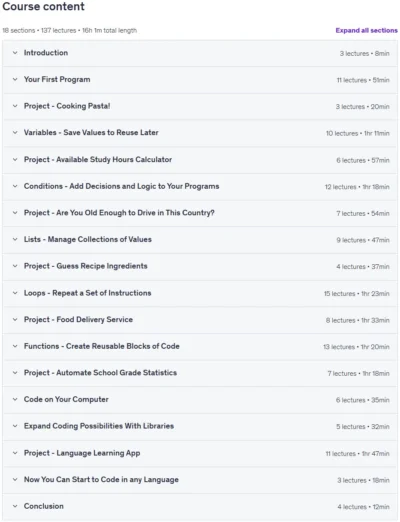Expand the Conclusion section chevron

15,506
